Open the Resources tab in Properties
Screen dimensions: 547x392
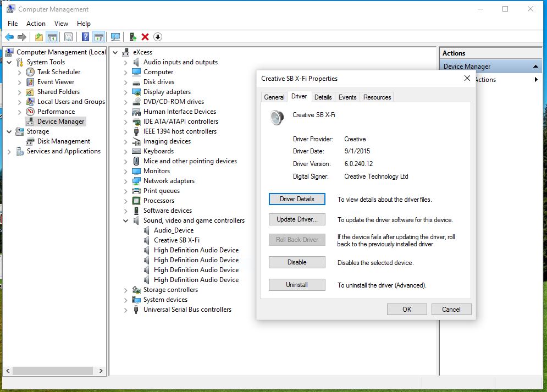pos(377,97)
